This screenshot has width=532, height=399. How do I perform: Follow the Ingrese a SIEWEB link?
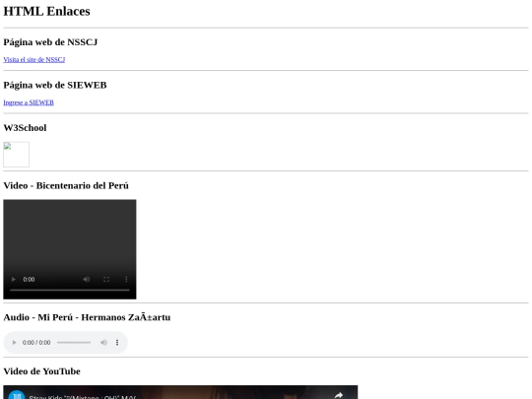click(29, 102)
